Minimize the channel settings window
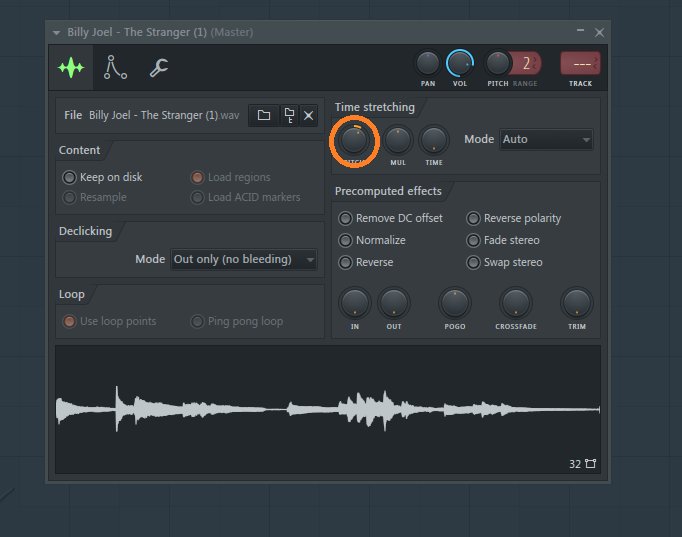 click(x=580, y=30)
